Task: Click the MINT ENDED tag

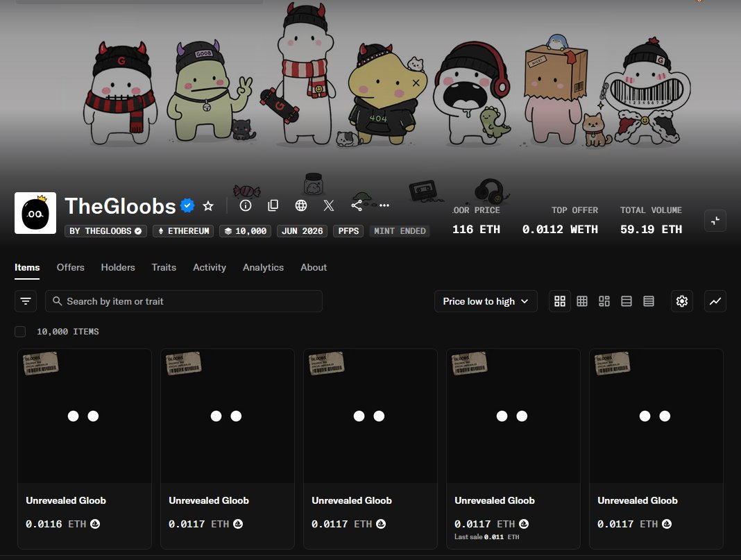Action: 400,231
